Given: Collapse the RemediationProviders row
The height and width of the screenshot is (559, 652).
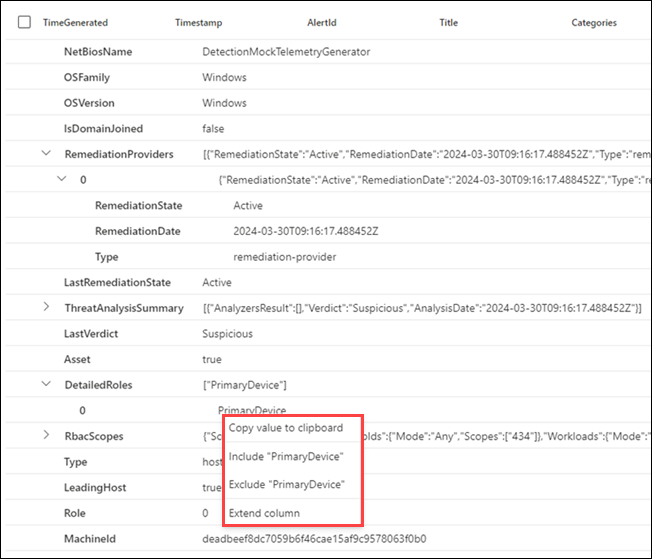Looking at the screenshot, I should [46, 154].
